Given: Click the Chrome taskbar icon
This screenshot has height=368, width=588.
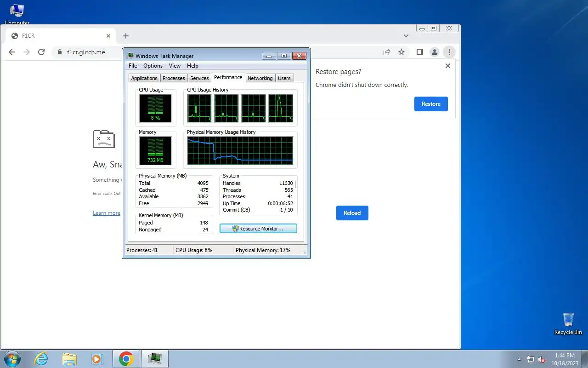Looking at the screenshot, I should [126, 359].
